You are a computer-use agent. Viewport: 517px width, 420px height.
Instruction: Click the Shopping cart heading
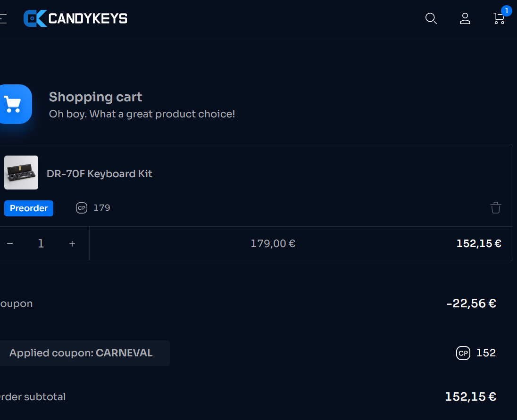pyautogui.click(x=95, y=97)
